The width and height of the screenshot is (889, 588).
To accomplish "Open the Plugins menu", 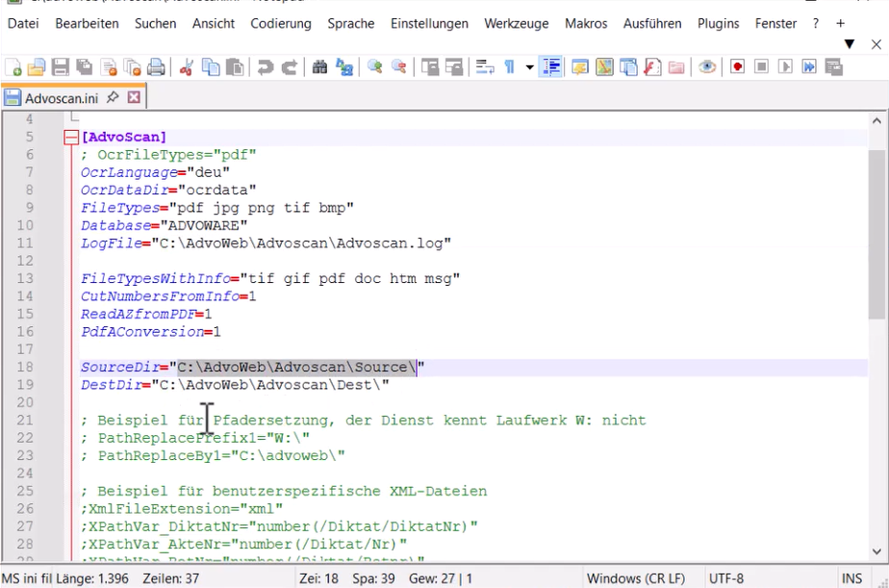I will coord(719,23).
